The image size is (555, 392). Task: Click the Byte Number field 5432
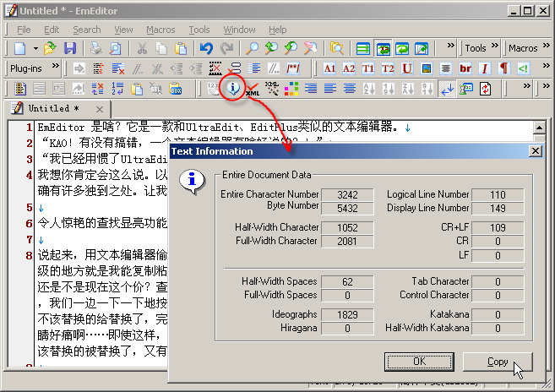pos(347,208)
